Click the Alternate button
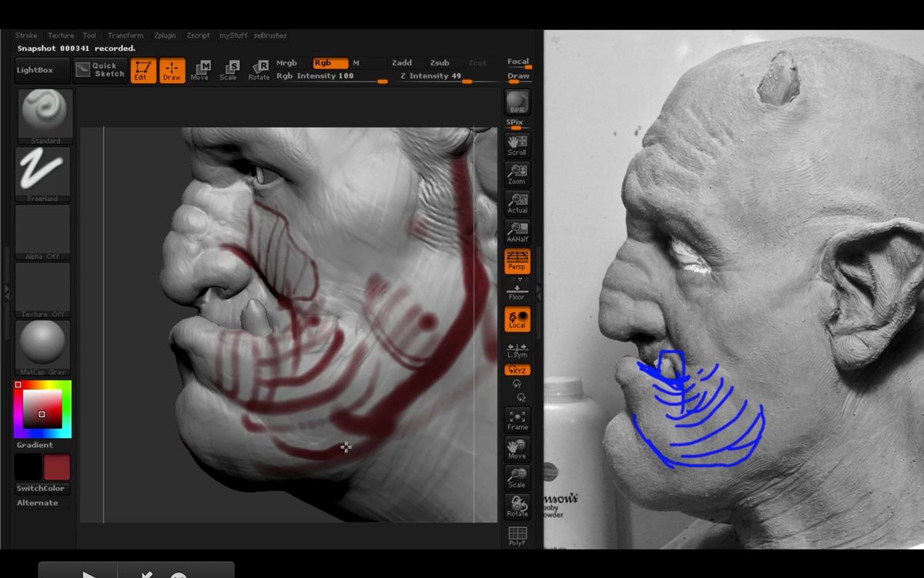The image size is (924, 578). tap(38, 502)
